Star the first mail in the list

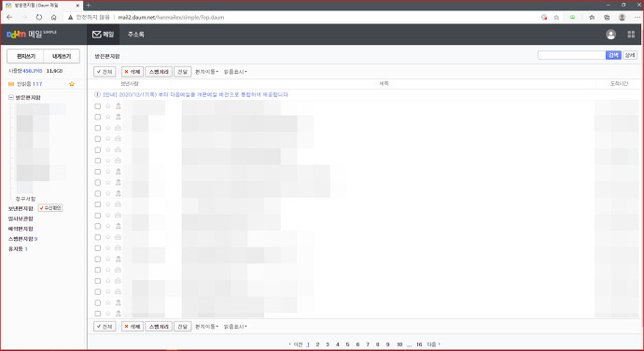coord(108,106)
